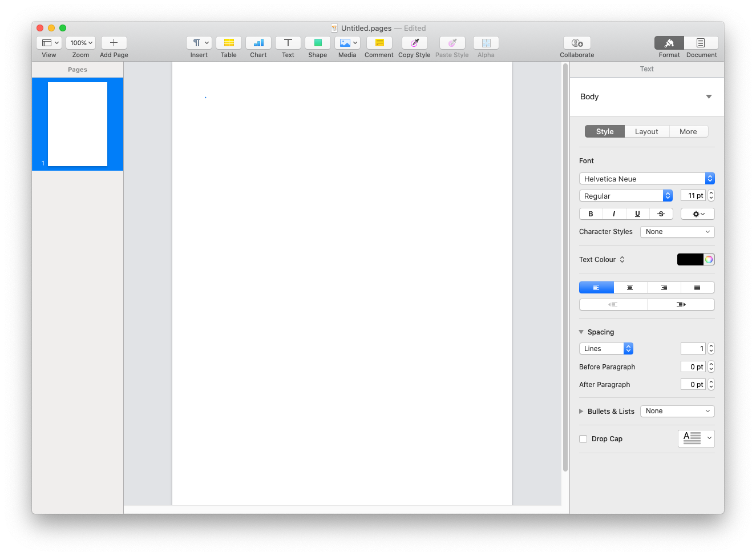Screen dimensions: 756x556
Task: Apply bold formatting
Action: click(591, 213)
